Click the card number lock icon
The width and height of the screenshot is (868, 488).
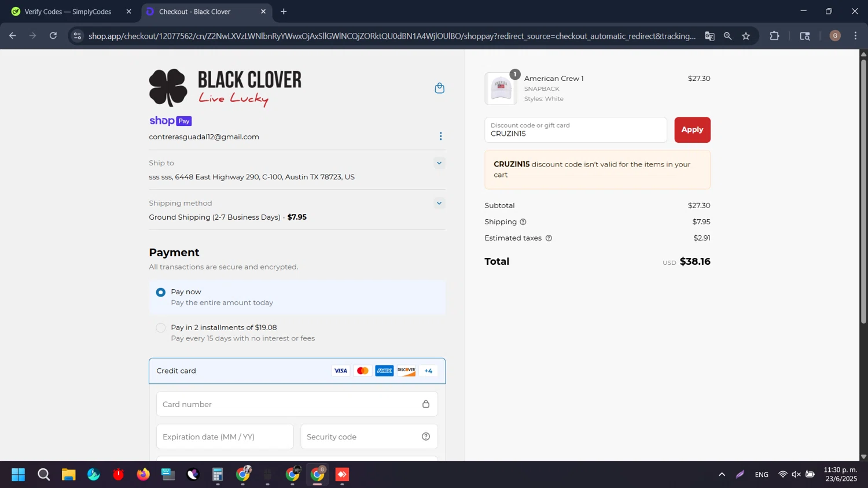(426, 404)
